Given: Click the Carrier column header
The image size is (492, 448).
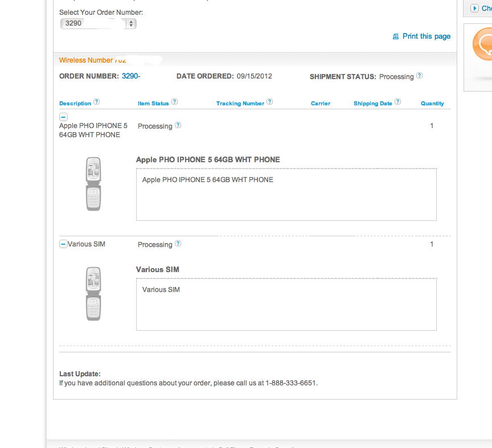Looking at the screenshot, I should [x=321, y=104].
